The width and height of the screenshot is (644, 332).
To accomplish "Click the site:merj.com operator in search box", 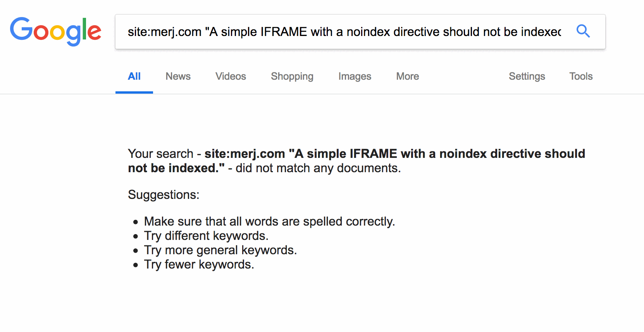I will click(x=164, y=32).
